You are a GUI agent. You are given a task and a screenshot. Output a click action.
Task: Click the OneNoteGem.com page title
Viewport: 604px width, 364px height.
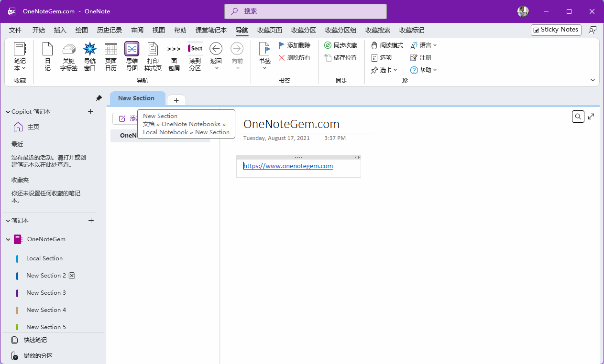(x=291, y=124)
